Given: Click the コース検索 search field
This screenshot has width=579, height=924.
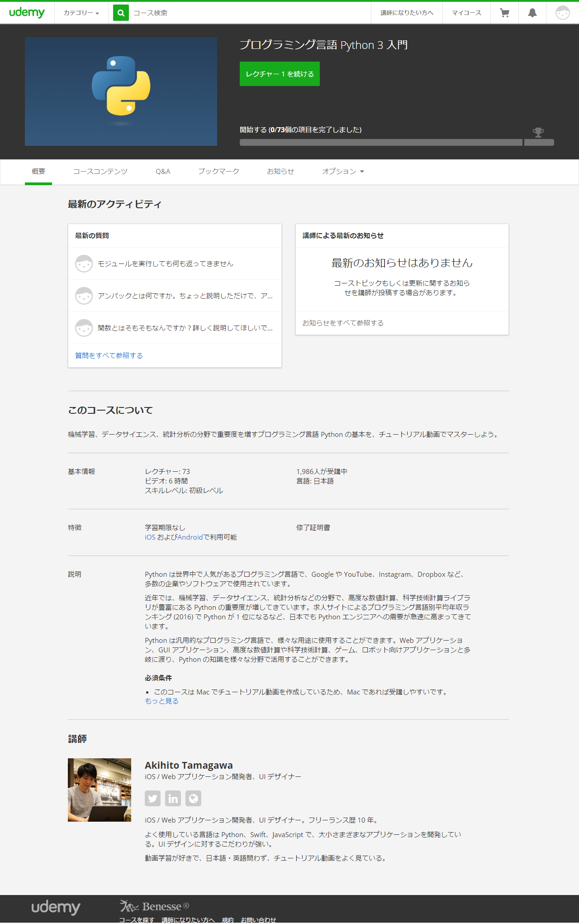Looking at the screenshot, I should pos(249,13).
